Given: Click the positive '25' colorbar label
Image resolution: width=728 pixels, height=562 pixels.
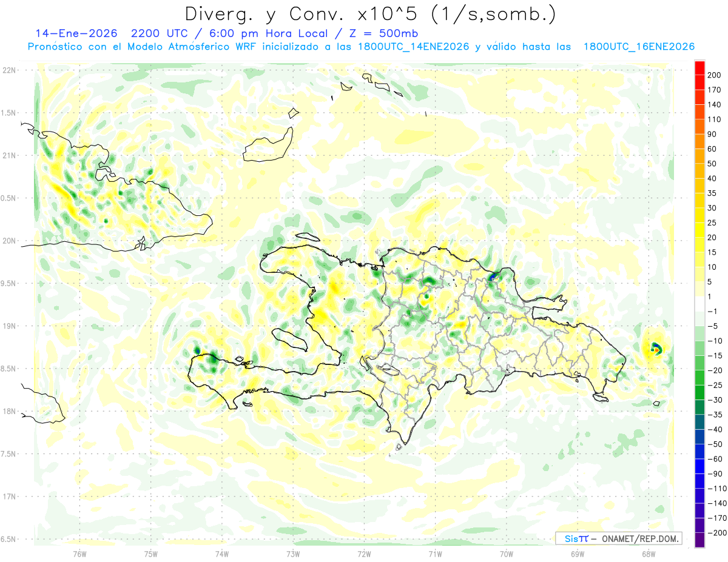Looking at the screenshot, I should [x=713, y=223].
